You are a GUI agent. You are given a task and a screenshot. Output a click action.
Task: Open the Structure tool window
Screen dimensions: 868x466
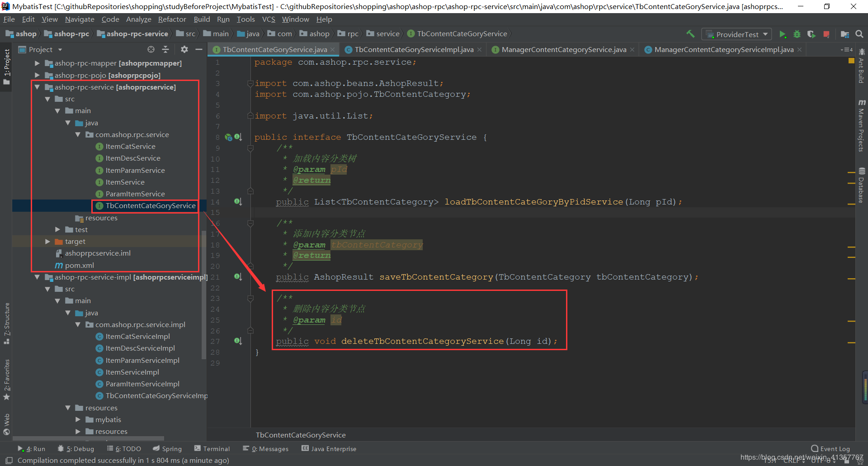click(x=6, y=323)
